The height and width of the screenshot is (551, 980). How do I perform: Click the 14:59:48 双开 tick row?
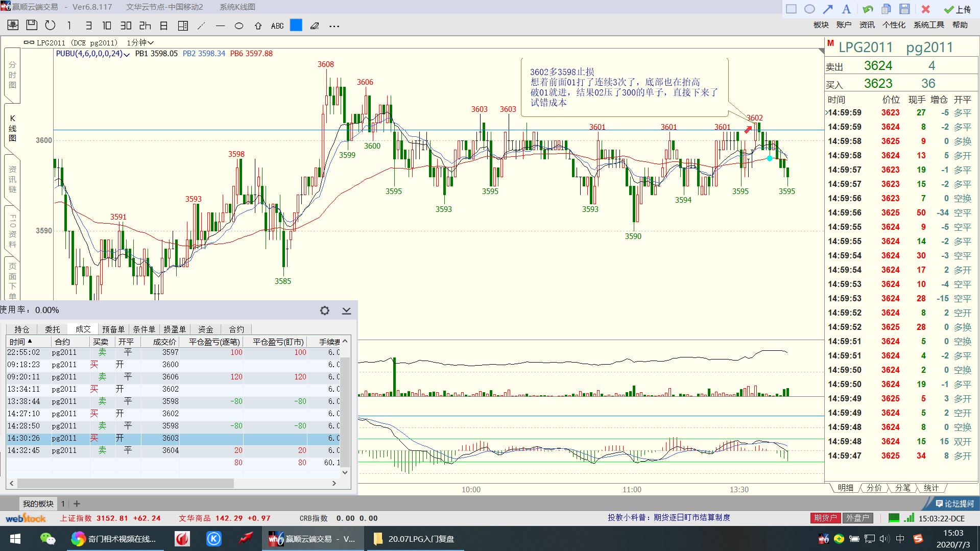901,441
